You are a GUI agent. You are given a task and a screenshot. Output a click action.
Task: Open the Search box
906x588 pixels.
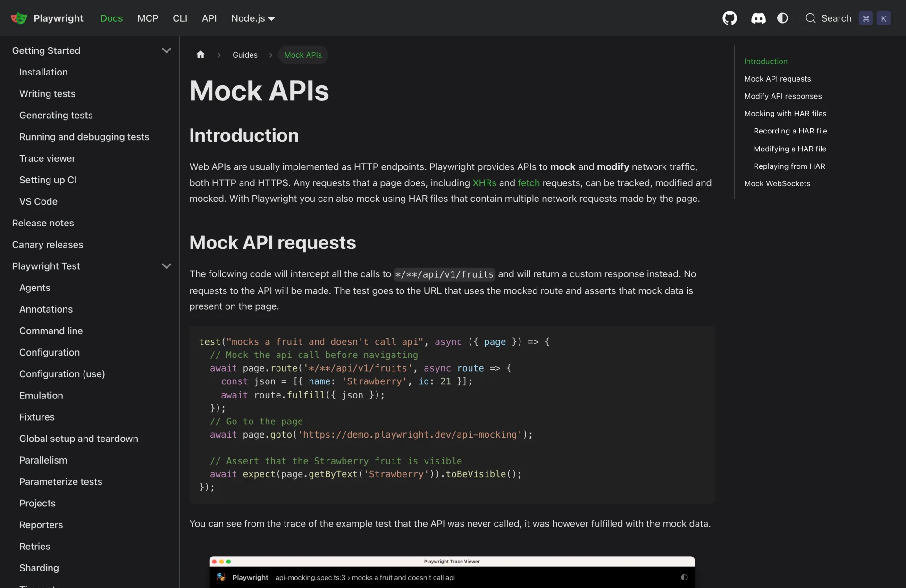[x=848, y=18]
